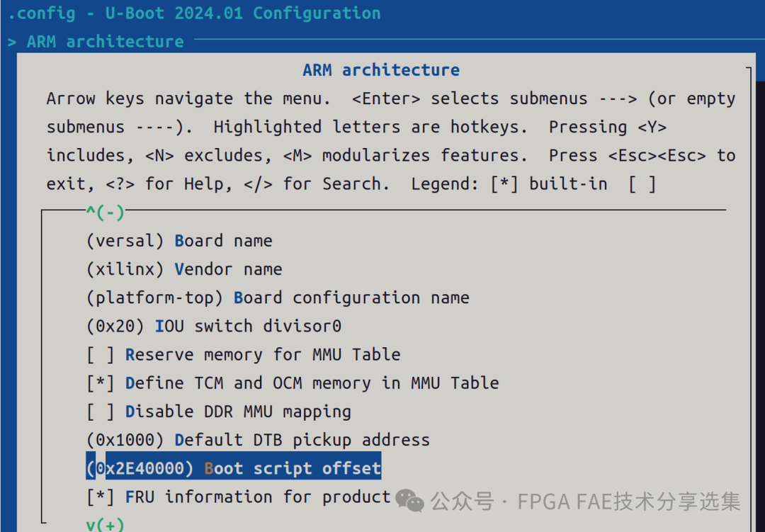
Task: Click the > ARM architecture breadcrumb
Action: 96,42
